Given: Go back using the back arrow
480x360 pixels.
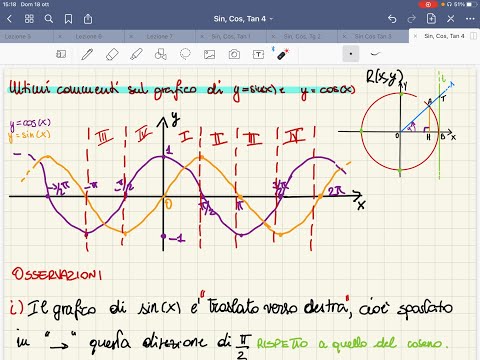Looking at the screenshot, I should point(9,19).
